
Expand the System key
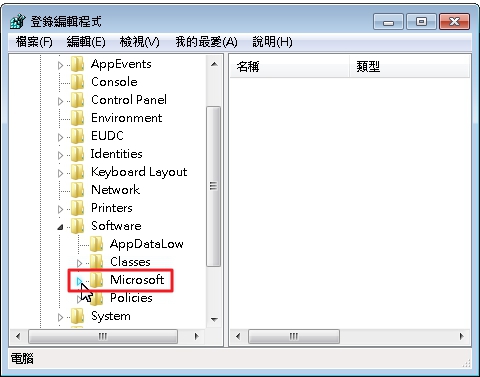[60, 317]
